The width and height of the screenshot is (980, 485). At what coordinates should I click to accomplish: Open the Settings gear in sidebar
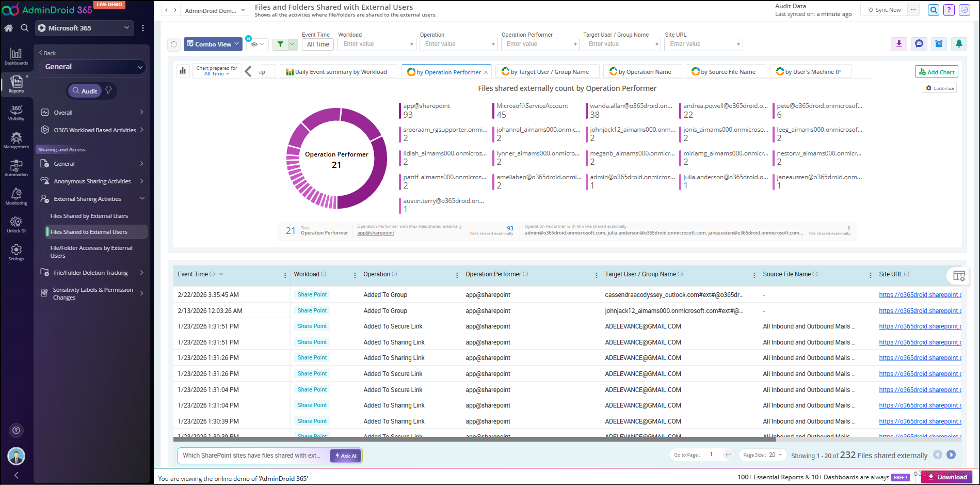16,252
